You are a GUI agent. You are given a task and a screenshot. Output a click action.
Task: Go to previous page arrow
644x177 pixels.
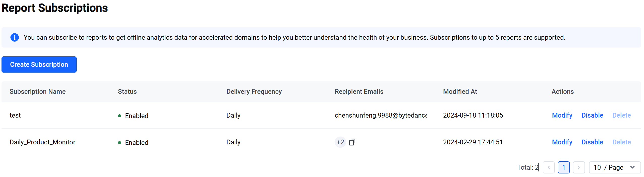pos(549,167)
